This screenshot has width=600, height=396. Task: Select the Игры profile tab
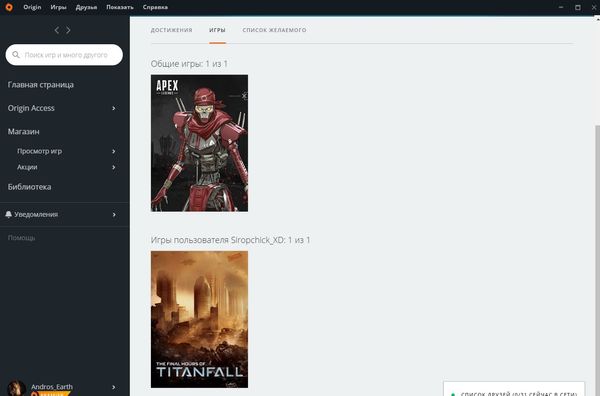point(217,30)
